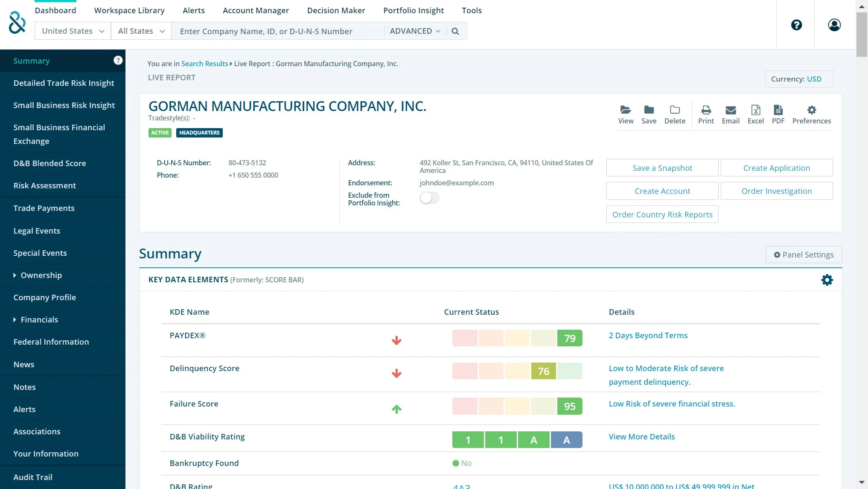
Task: Follow the Search Results breadcrumb link
Action: click(x=204, y=64)
